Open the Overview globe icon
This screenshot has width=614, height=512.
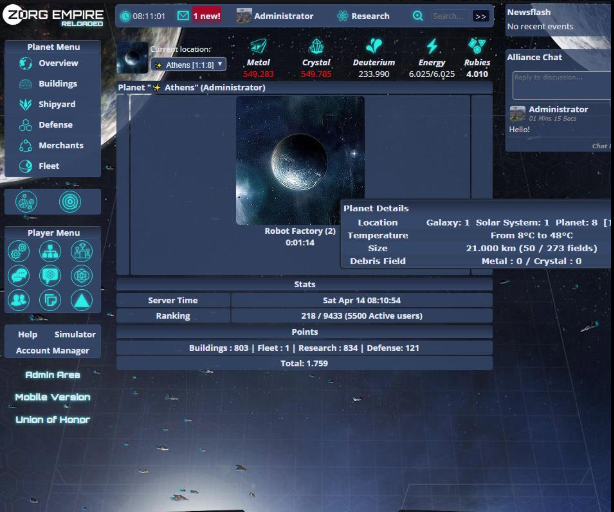25,63
